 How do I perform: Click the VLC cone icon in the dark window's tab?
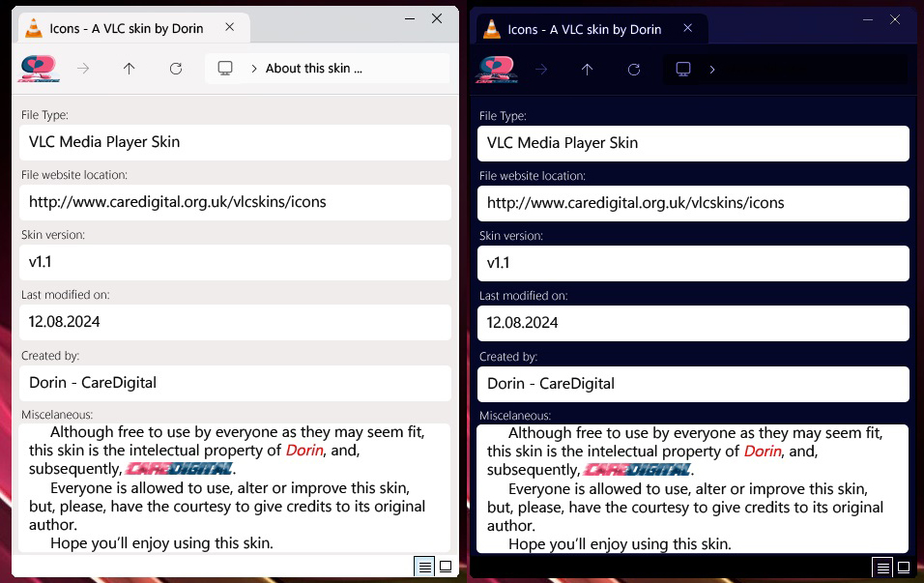pos(491,28)
